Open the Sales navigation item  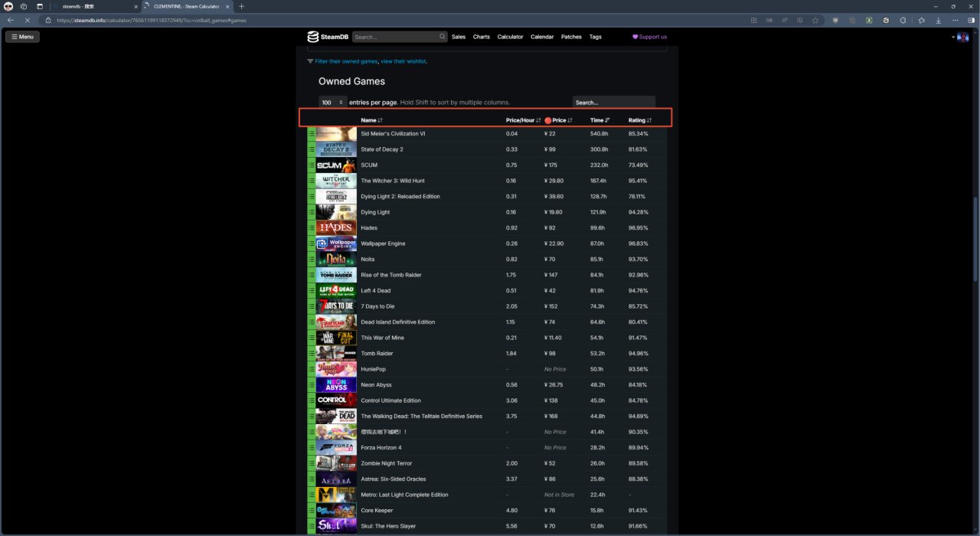pyautogui.click(x=459, y=37)
